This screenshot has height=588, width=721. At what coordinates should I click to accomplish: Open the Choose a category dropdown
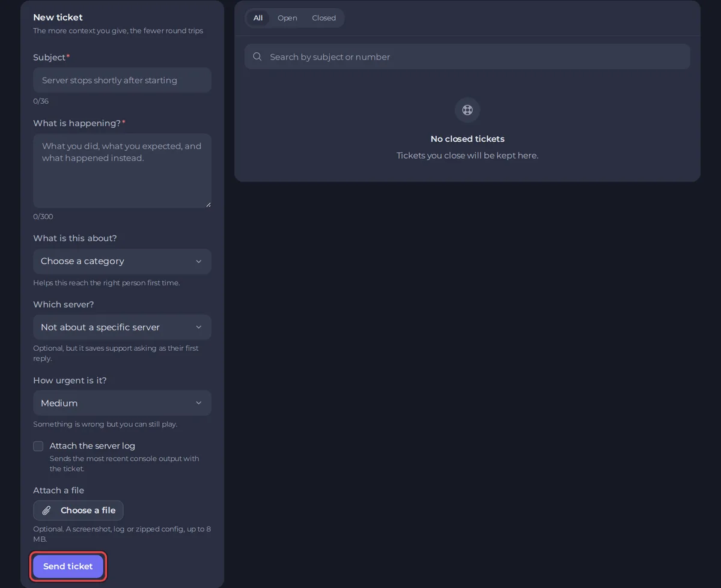[x=122, y=261]
